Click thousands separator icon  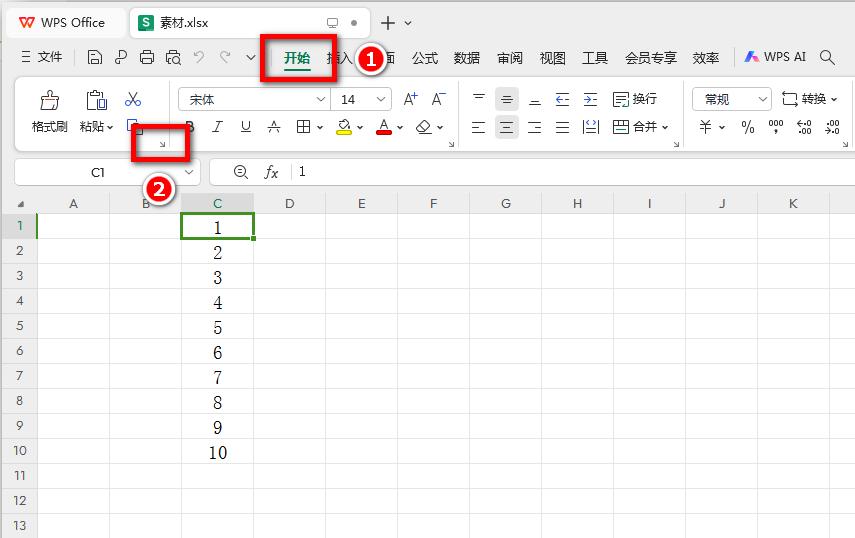pos(775,127)
